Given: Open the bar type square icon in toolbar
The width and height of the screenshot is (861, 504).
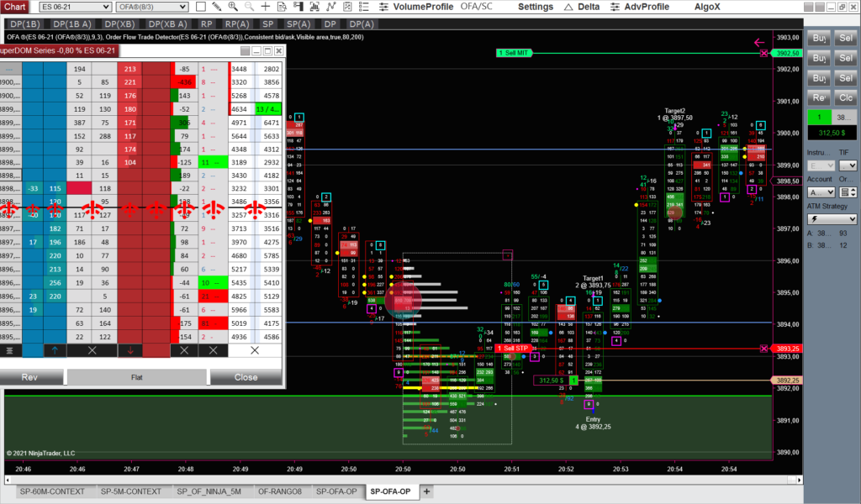Looking at the screenshot, I should pyautogui.click(x=201, y=7).
